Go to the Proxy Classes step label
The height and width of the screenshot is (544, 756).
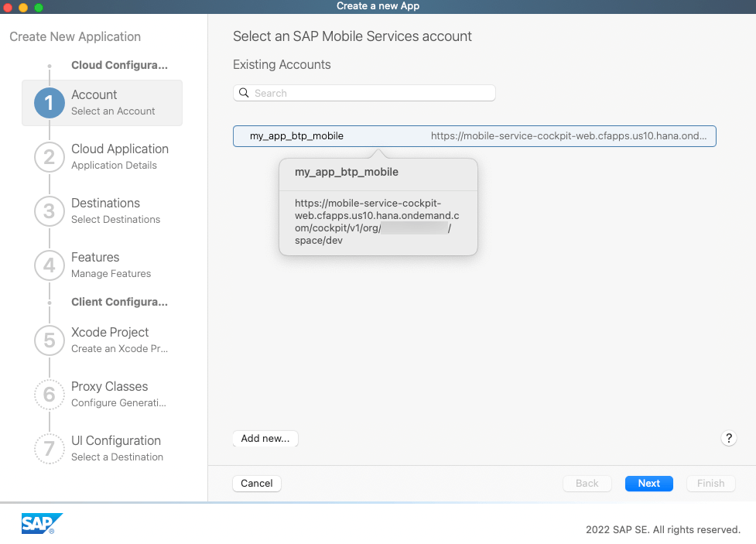(109, 386)
